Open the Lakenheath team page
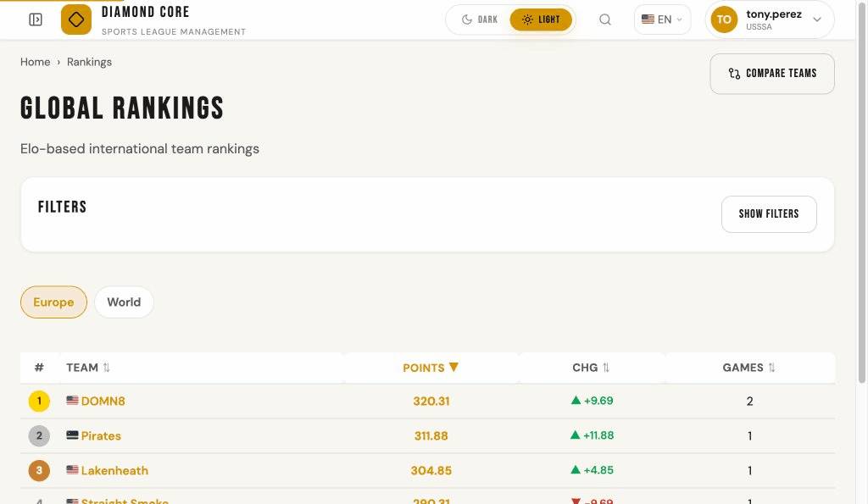 (114, 470)
